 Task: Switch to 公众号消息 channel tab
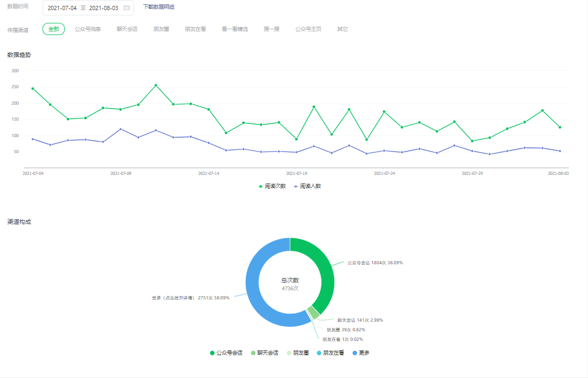click(x=88, y=29)
